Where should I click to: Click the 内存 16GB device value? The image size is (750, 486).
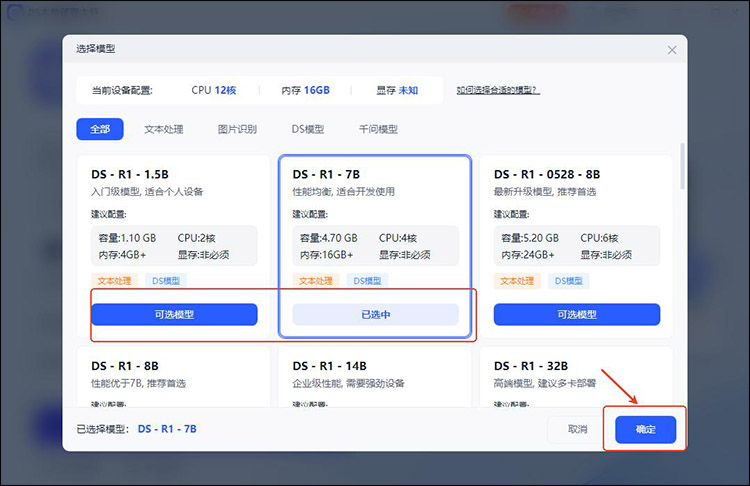[x=305, y=90]
